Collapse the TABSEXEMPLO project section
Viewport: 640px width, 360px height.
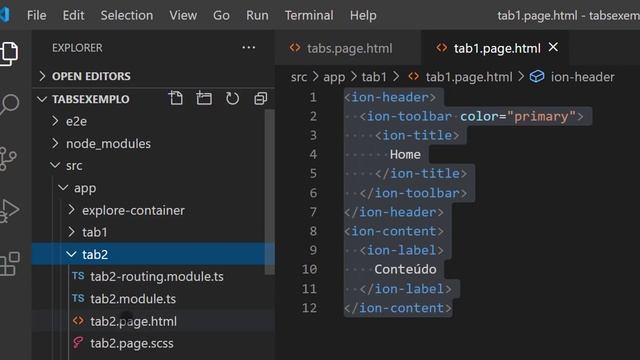[42, 99]
